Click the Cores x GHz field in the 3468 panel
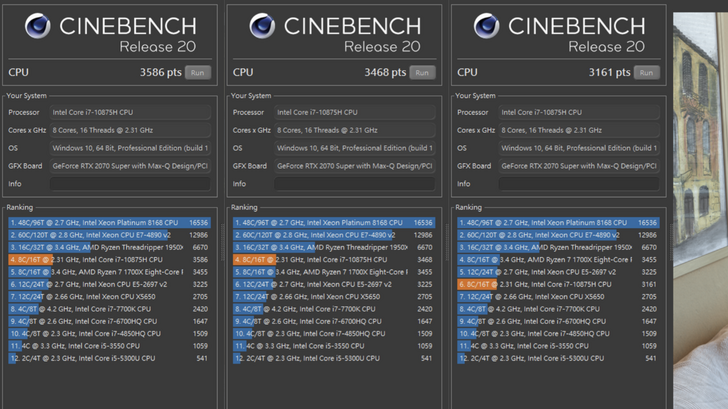Viewport: 728px width, 409px height. [354, 130]
